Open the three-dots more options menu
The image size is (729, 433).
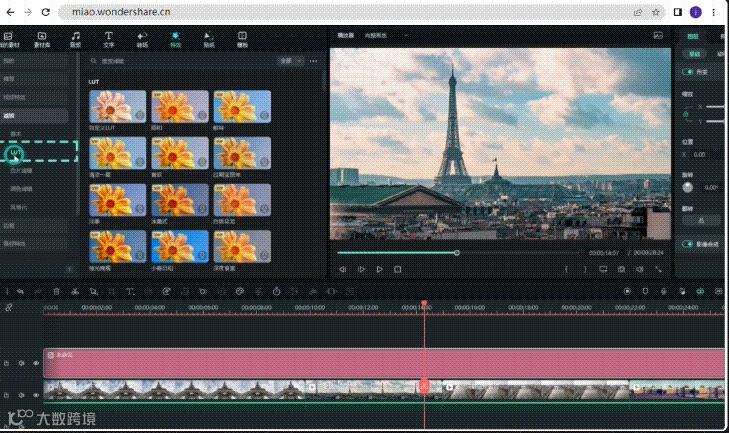[313, 61]
